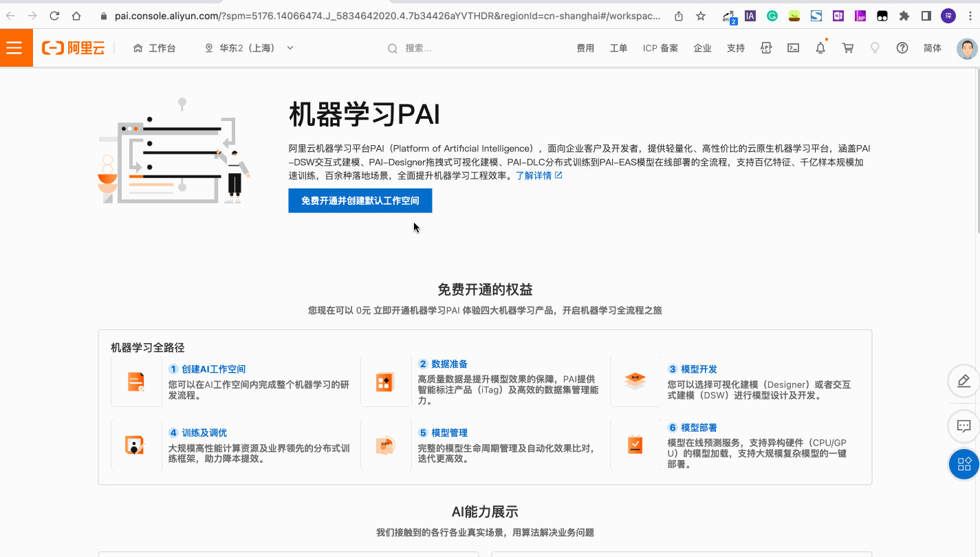Click the blue floating grid button
Viewport: 980px width, 557px height.
(x=964, y=464)
